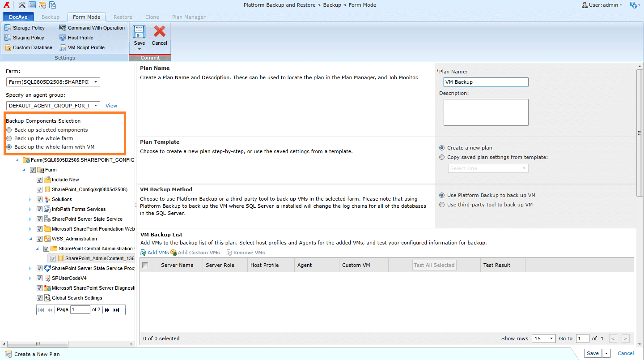Click Add VMs in the VM Backup List
Screen dimensions: 644x360
154,252
